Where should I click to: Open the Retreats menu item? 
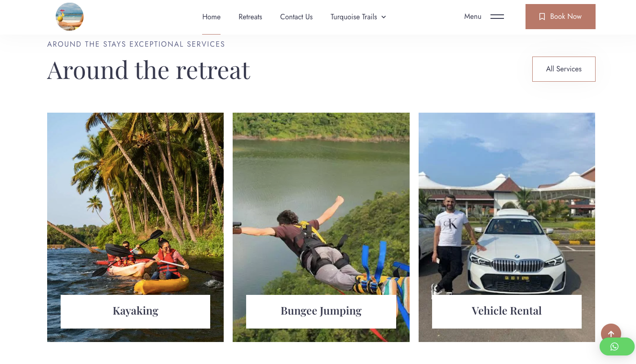click(x=250, y=17)
